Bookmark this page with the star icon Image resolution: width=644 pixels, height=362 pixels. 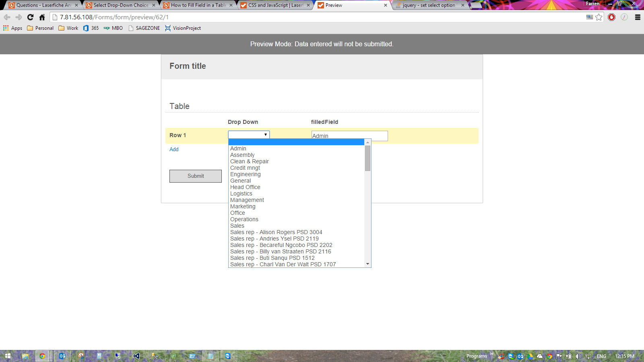pyautogui.click(x=599, y=17)
